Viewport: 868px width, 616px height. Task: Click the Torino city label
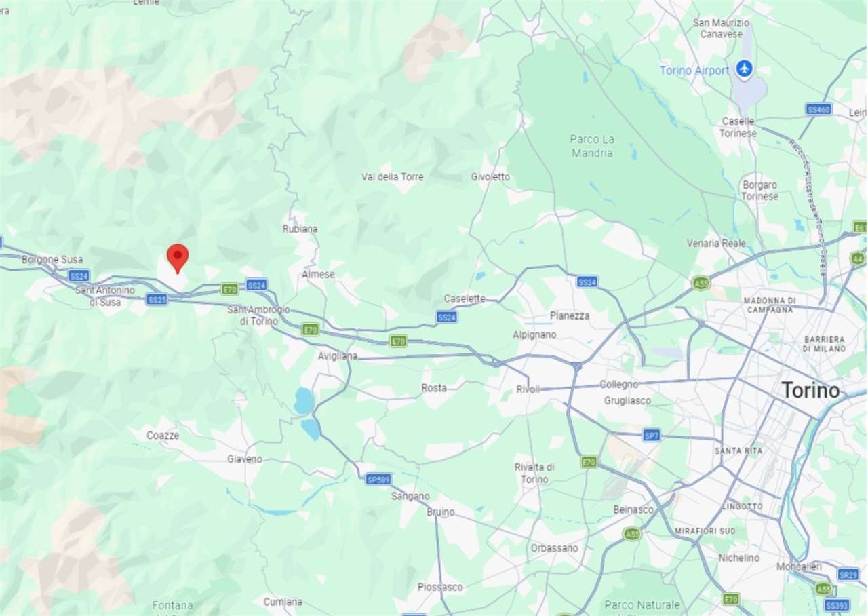(810, 390)
